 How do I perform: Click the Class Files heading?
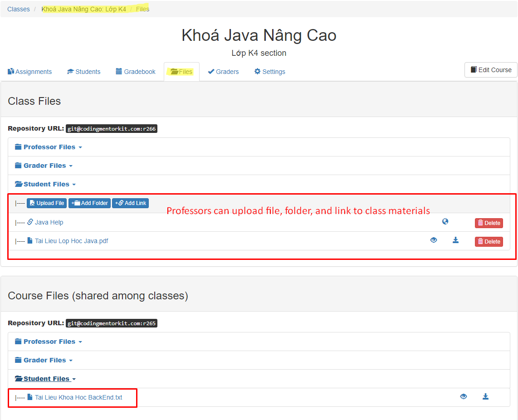pos(34,101)
